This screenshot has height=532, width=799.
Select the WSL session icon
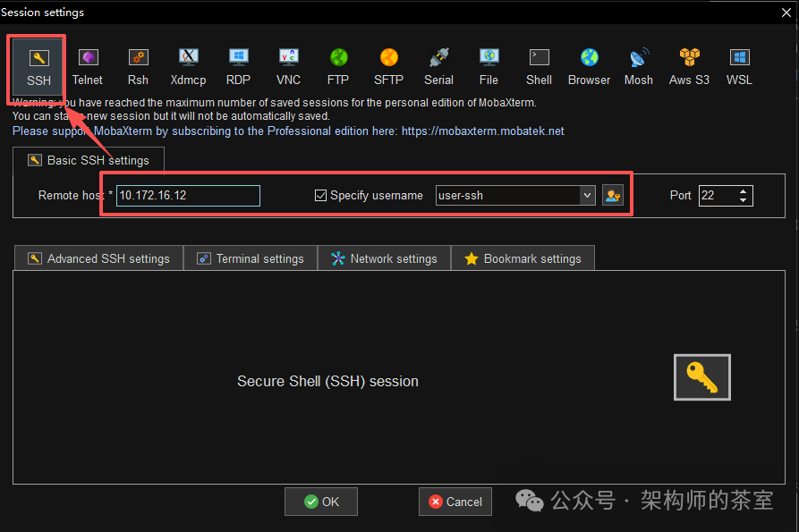tap(739, 67)
